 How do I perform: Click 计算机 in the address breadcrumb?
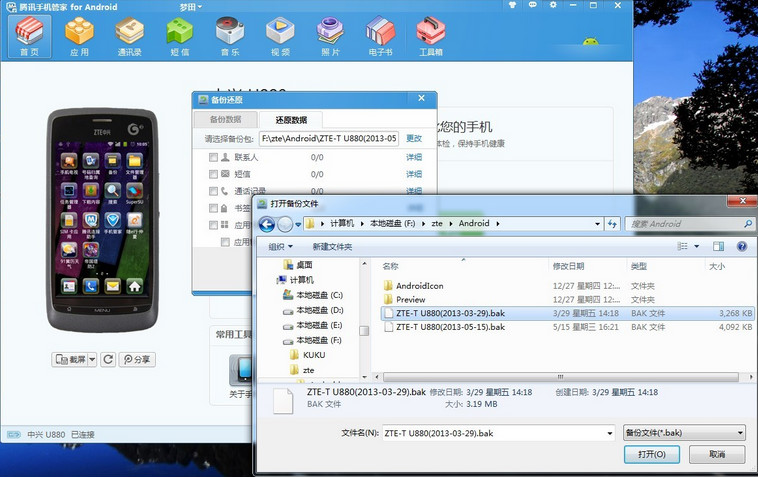coord(342,223)
